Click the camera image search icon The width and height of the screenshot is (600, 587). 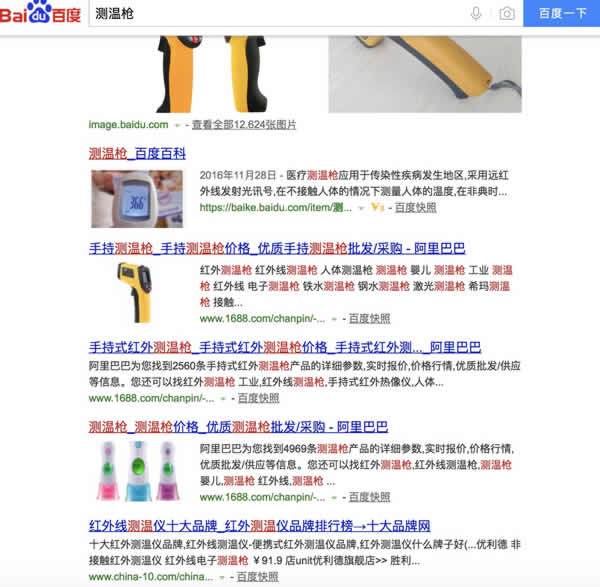tap(507, 14)
